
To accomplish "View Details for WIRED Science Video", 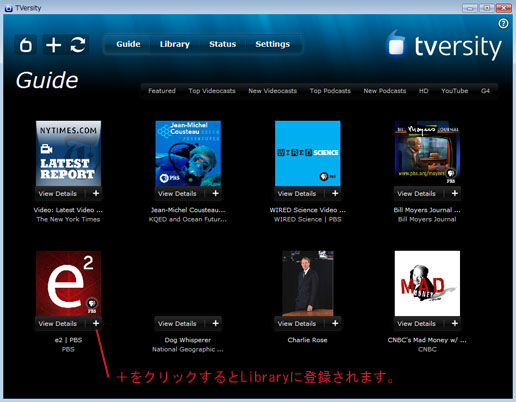I will click(x=297, y=194).
